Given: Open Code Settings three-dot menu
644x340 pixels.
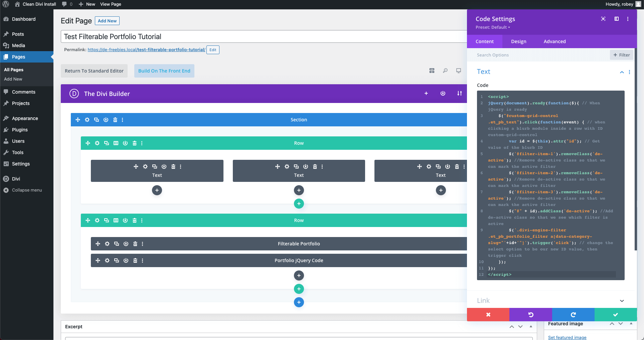Looking at the screenshot, I should point(628,19).
